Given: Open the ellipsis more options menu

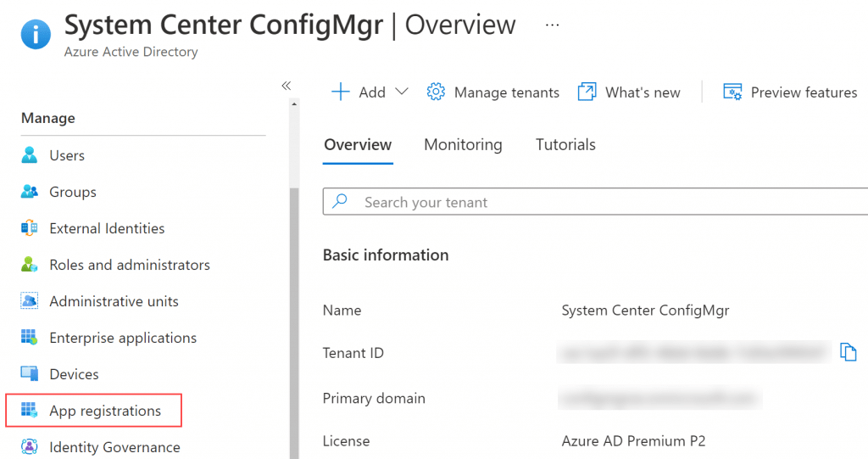Looking at the screenshot, I should point(552,25).
